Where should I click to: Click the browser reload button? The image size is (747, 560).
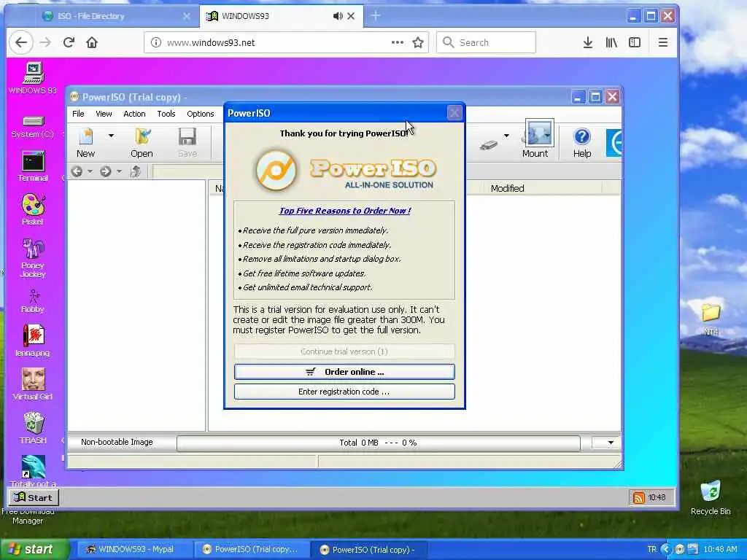69,42
